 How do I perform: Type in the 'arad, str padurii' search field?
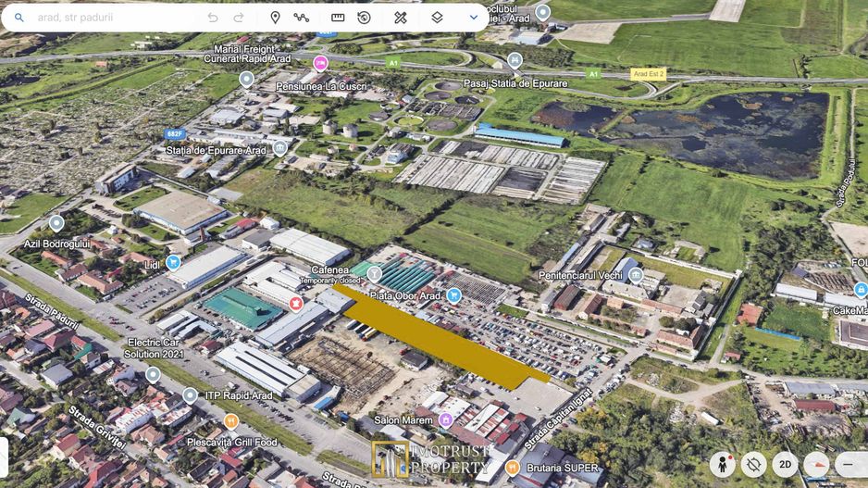111,18
